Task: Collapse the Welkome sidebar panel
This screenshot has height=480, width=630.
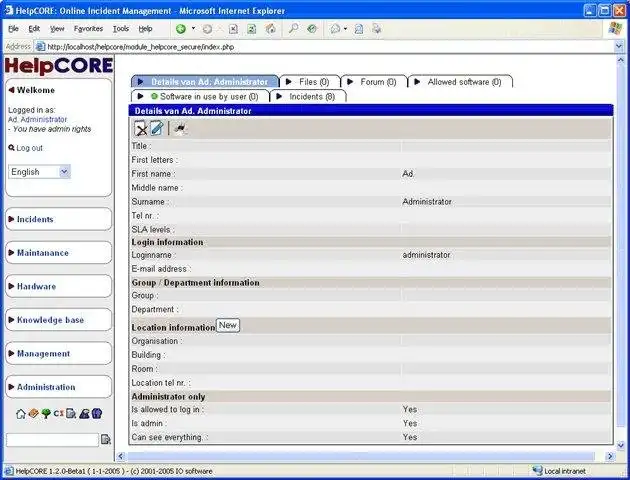Action: [x=31, y=90]
